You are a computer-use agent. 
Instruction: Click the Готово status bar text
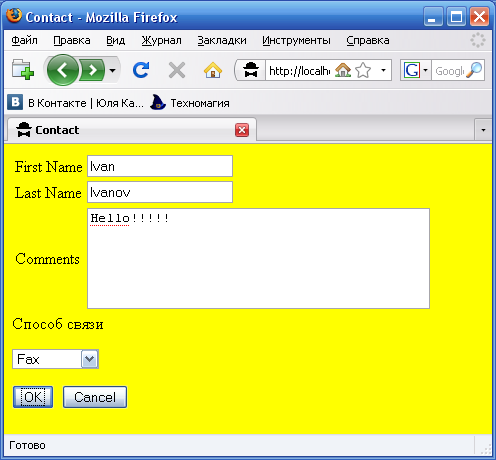(x=27, y=445)
